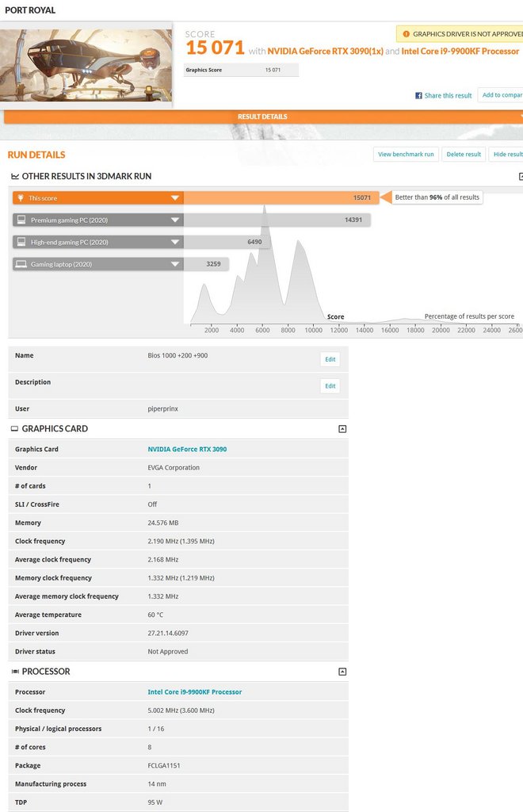Collapse the Graphics Card section
Image resolution: width=523 pixels, height=812 pixels.
342,429
